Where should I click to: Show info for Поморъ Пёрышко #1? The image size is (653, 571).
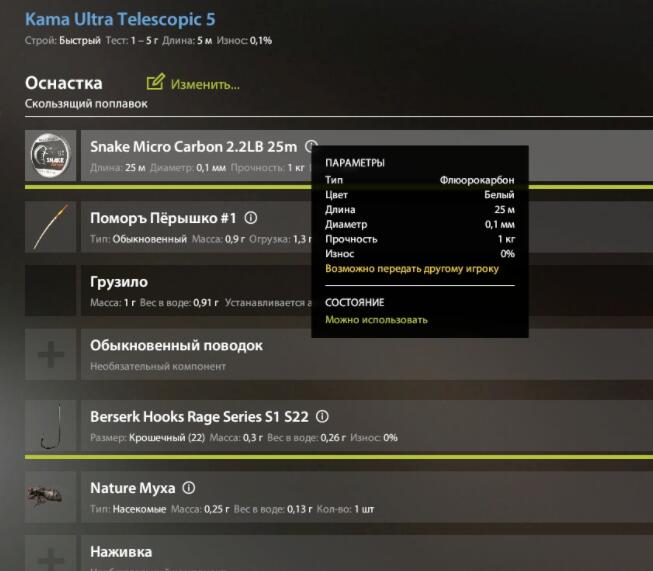pos(251,217)
